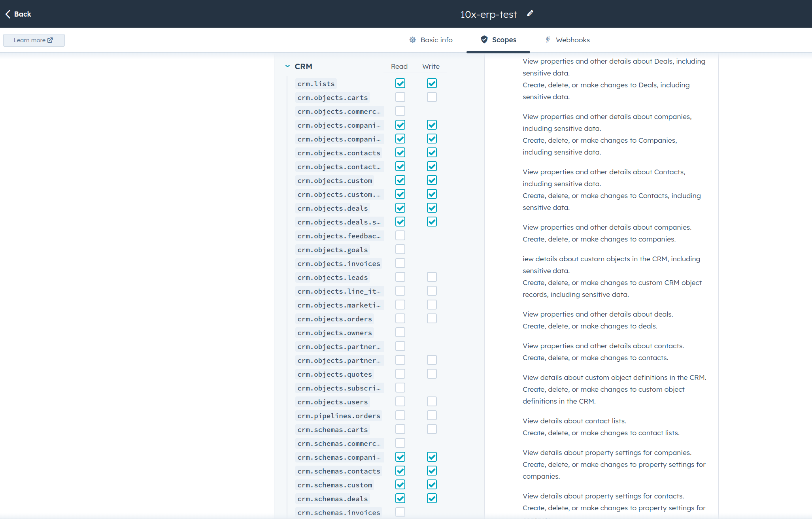Enable Write for crm.objects.carts

432,97
